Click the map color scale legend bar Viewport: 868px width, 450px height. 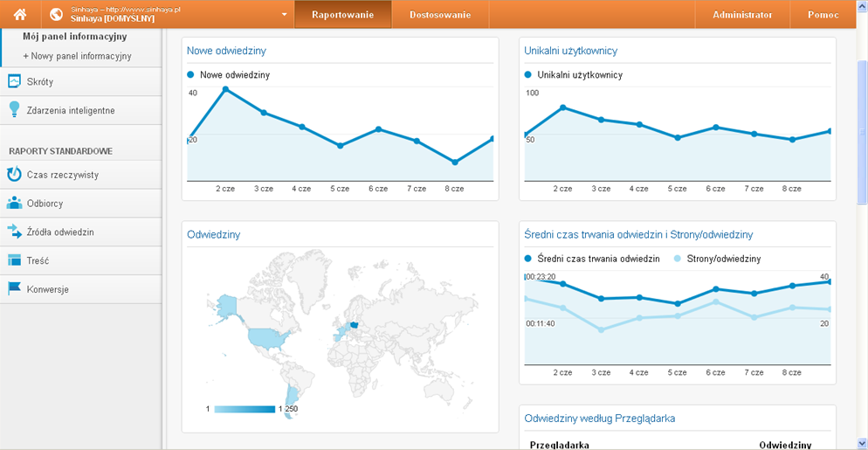click(x=245, y=409)
